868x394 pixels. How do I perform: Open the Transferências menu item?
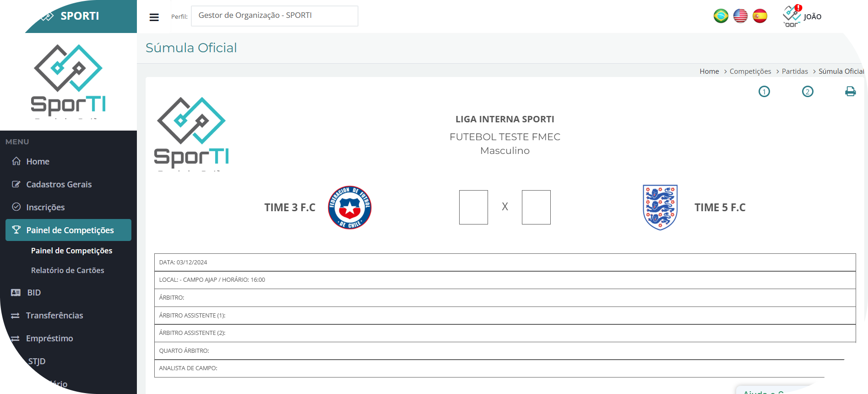(54, 315)
